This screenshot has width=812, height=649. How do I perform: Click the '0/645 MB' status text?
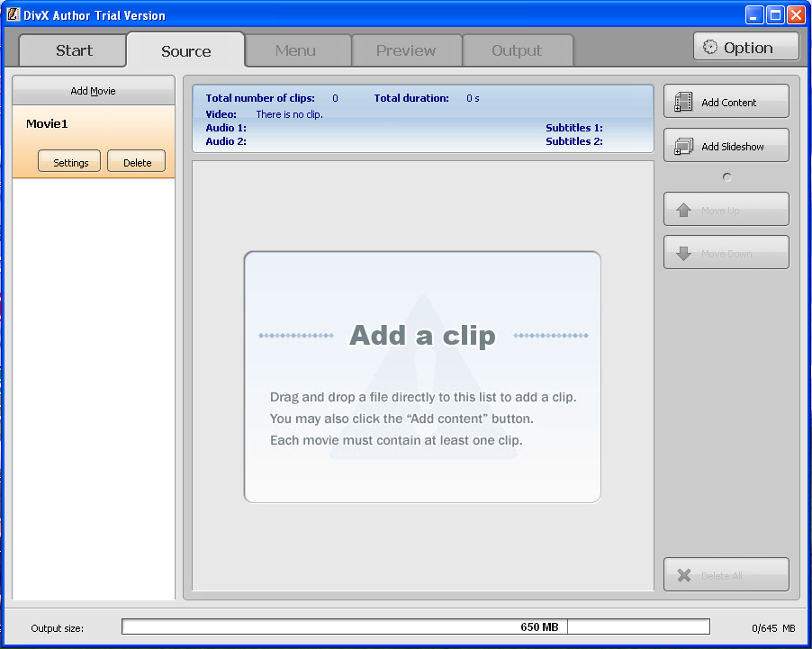click(773, 628)
